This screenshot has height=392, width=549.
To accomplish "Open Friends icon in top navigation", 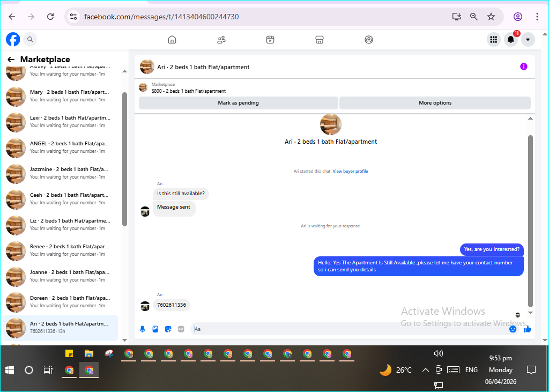I will (x=221, y=40).
